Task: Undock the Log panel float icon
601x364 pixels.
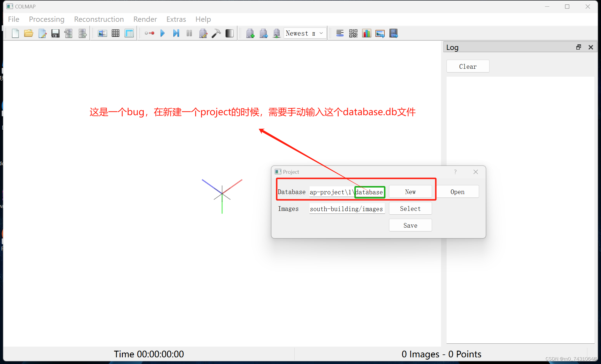Action: pyautogui.click(x=578, y=47)
